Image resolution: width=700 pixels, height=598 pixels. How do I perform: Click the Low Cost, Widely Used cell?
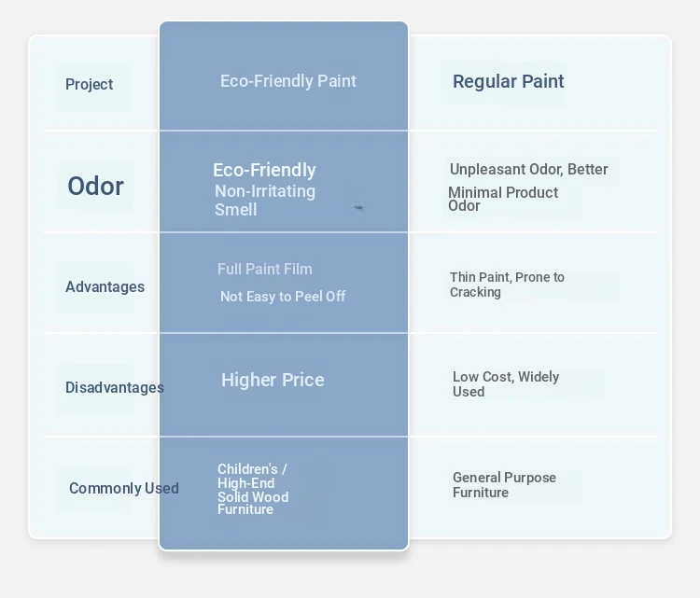506,383
